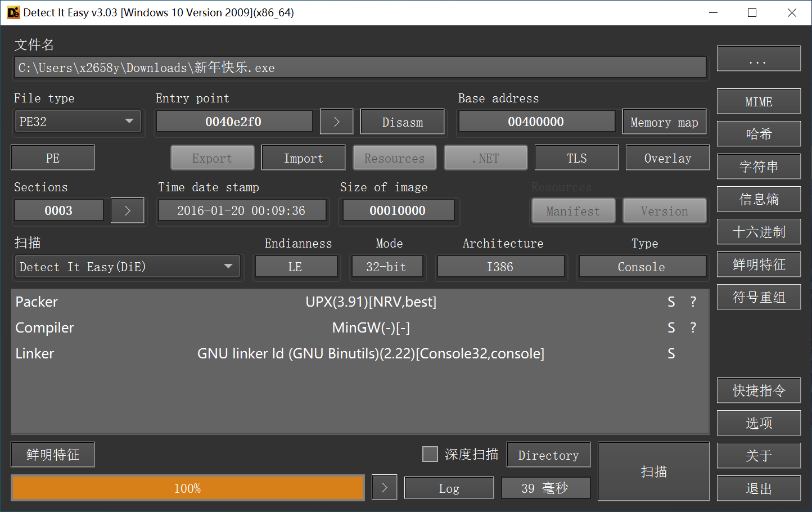Click the 39 毫秒 elapsed time button
Screen dimensions: 812x512
coord(546,488)
